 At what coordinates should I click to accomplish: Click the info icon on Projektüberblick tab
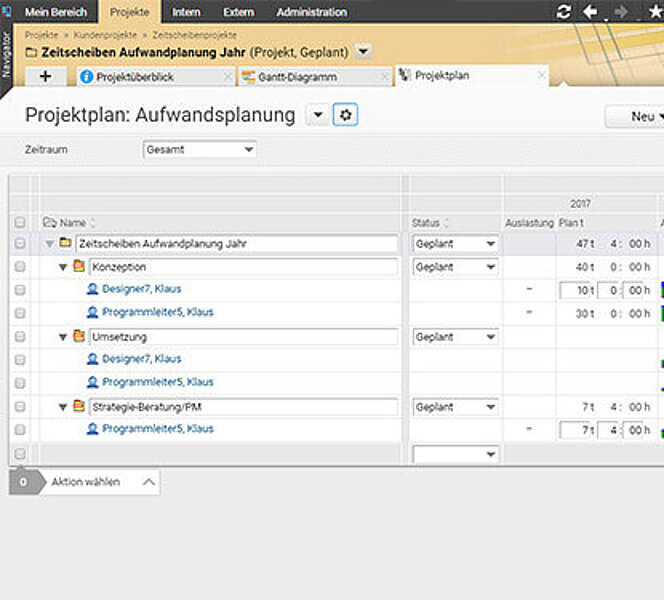click(x=86, y=77)
